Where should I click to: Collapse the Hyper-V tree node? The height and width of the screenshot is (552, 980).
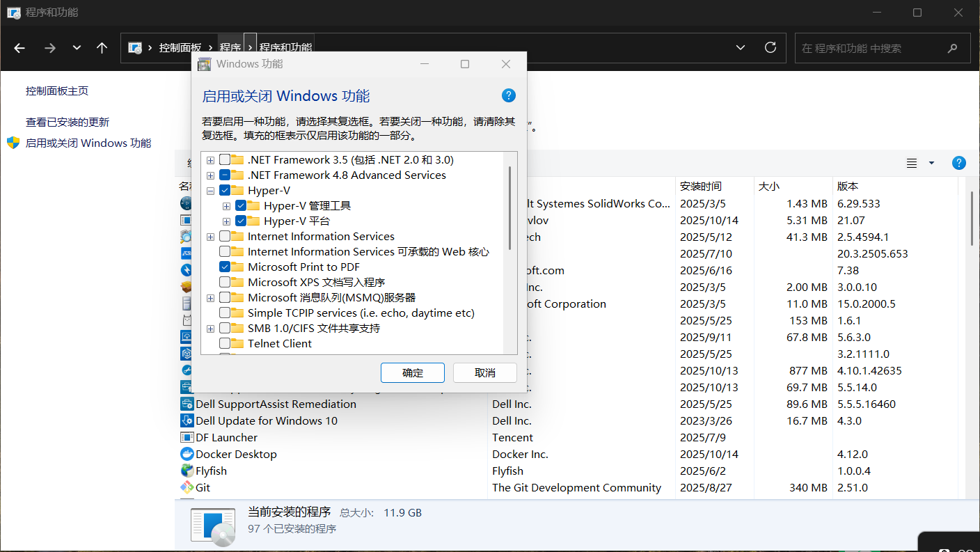click(x=210, y=190)
